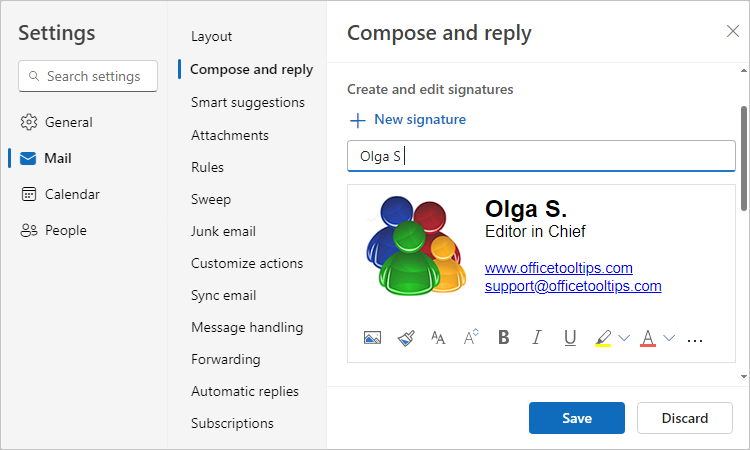Discard the signature changes

click(x=685, y=418)
